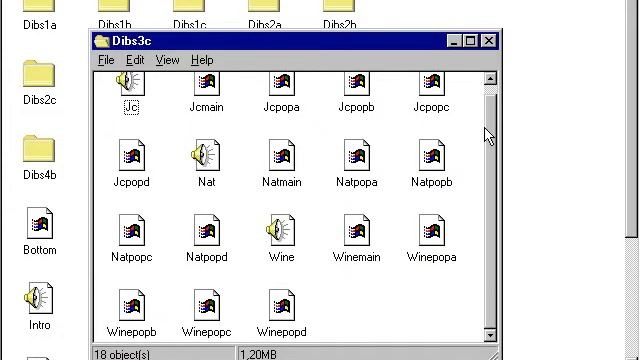Select the Natpopc file icon
The image size is (640, 360).
point(131,230)
